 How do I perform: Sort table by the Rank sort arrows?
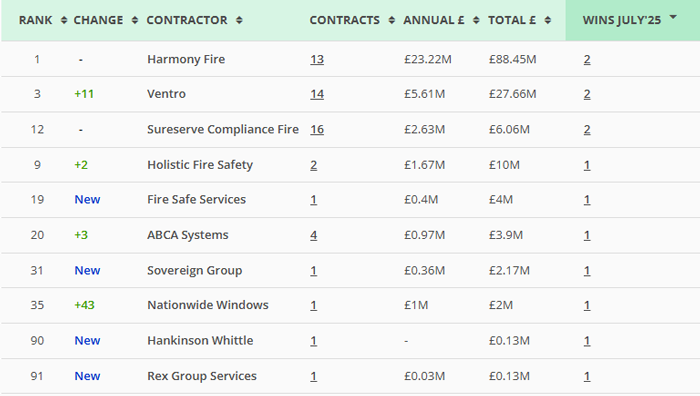(x=64, y=20)
